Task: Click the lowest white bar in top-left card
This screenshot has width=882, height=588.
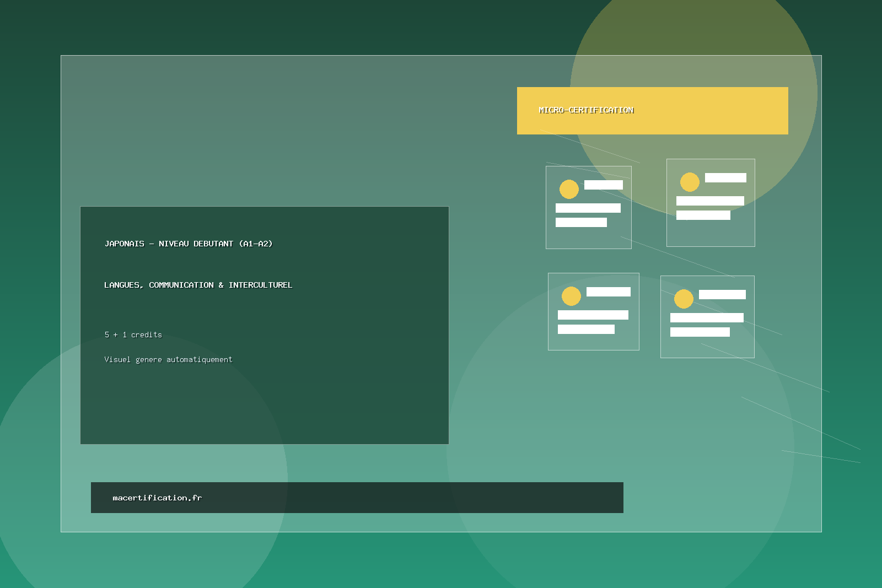Action: (581, 222)
